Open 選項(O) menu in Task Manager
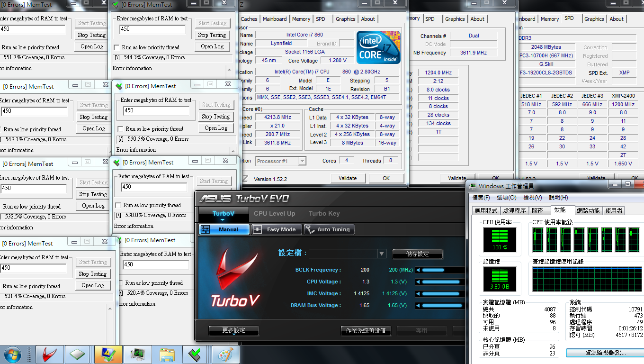644x364 pixels. pyautogui.click(x=507, y=198)
